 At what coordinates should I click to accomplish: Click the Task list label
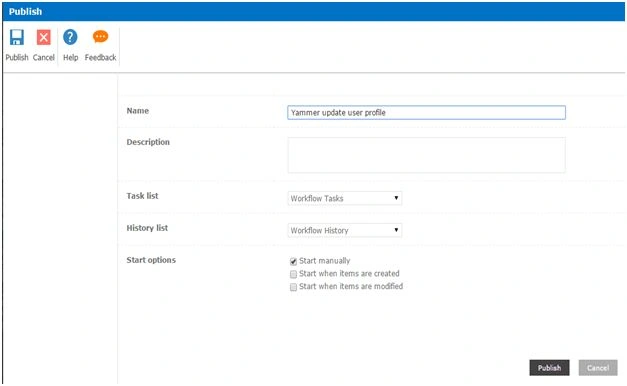point(142,196)
